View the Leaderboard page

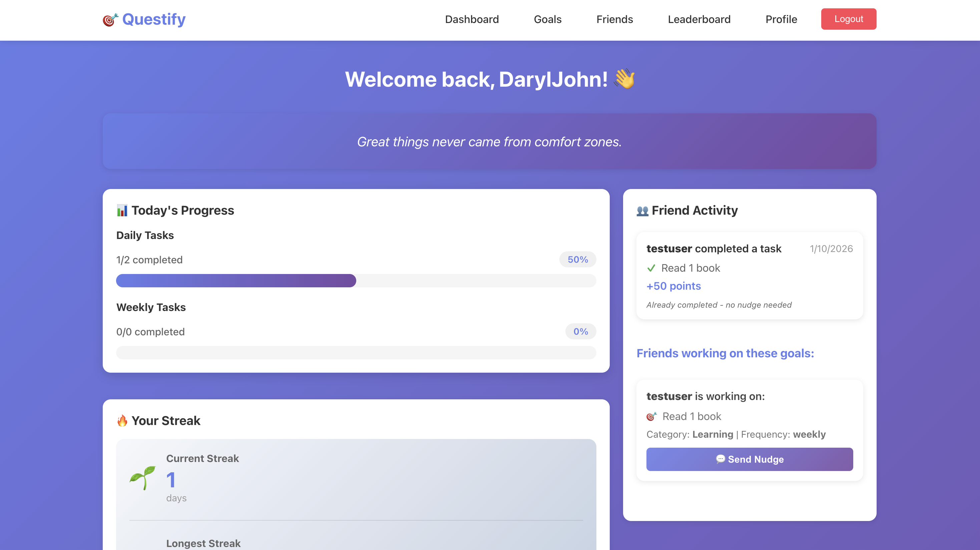click(x=699, y=19)
